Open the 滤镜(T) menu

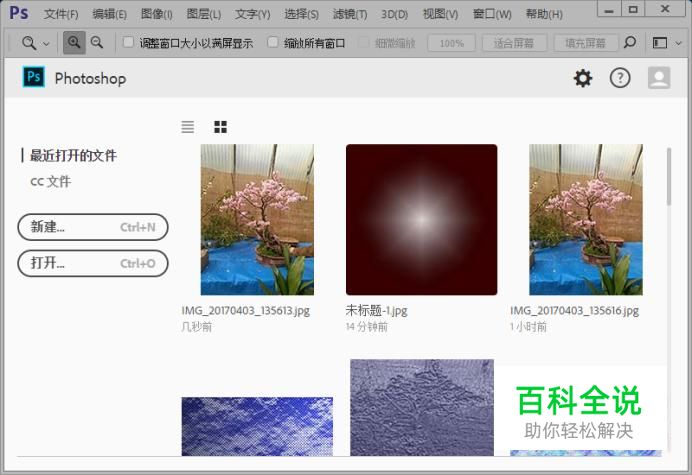click(350, 14)
